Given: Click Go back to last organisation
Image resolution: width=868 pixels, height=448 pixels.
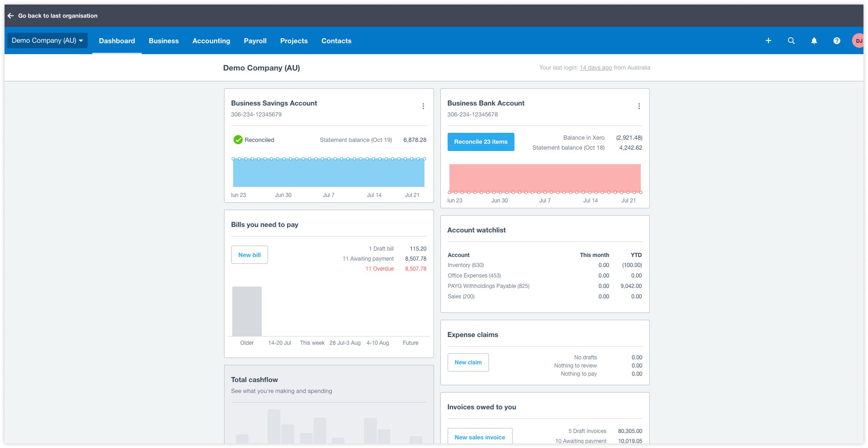Looking at the screenshot, I should (58, 15).
